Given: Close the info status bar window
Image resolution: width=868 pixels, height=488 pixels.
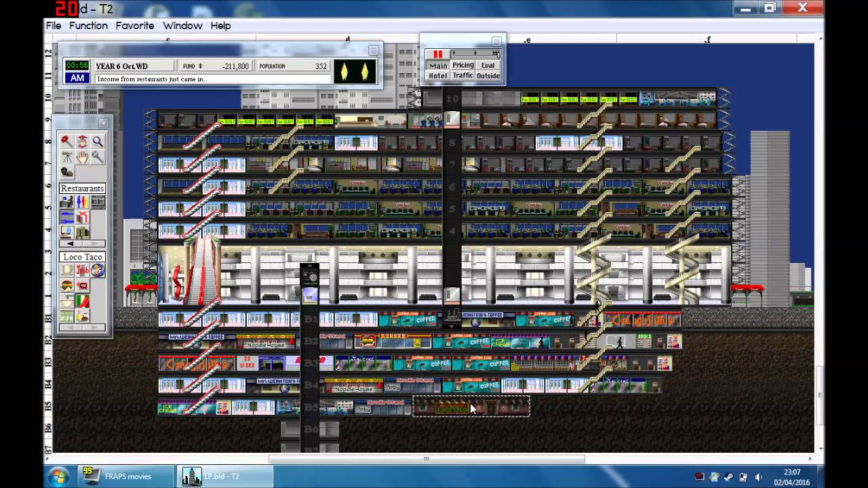Looking at the screenshot, I should tap(374, 50).
